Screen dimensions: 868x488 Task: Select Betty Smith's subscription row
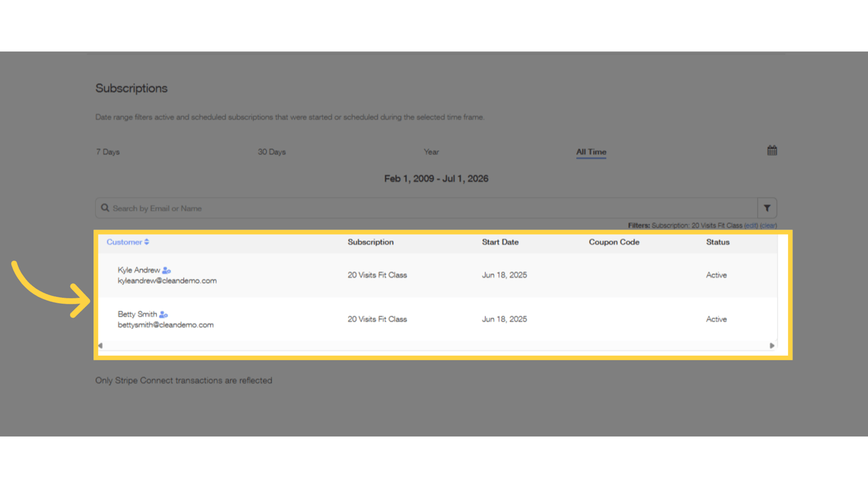[x=438, y=319]
